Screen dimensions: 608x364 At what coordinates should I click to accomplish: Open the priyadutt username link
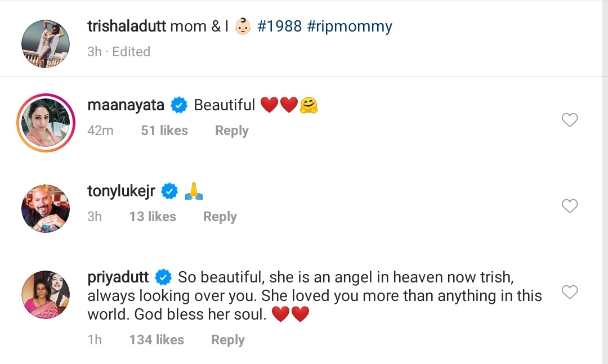(118, 277)
